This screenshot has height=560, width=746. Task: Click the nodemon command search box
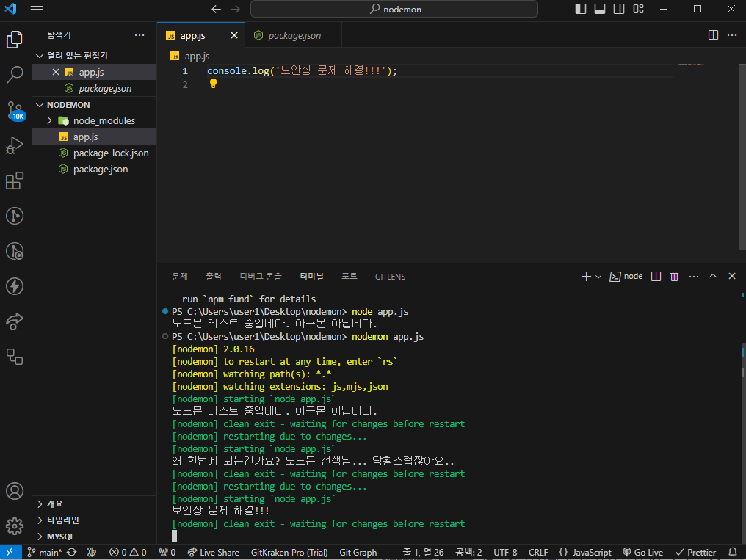click(394, 9)
